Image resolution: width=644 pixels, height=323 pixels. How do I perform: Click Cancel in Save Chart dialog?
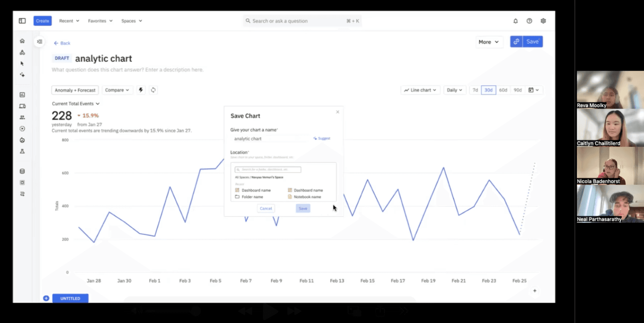[266, 208]
